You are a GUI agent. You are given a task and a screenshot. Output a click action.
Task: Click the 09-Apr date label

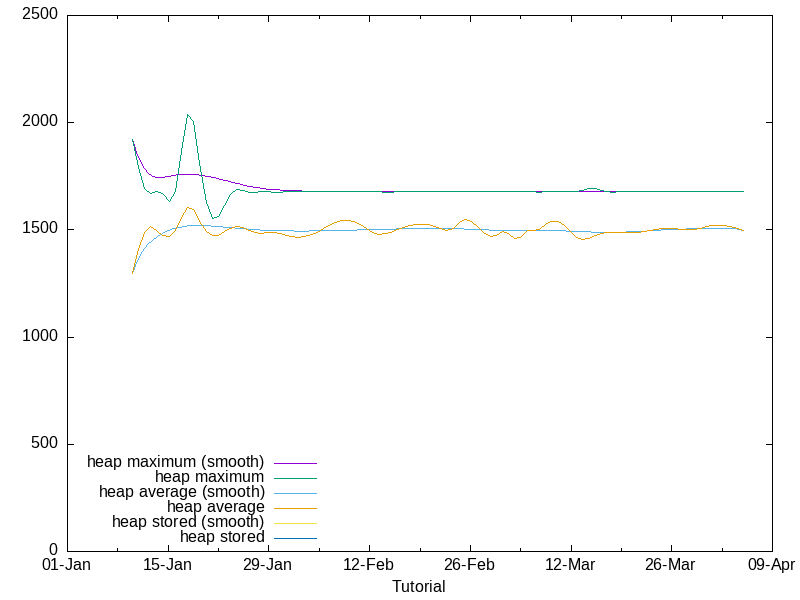coord(770,565)
